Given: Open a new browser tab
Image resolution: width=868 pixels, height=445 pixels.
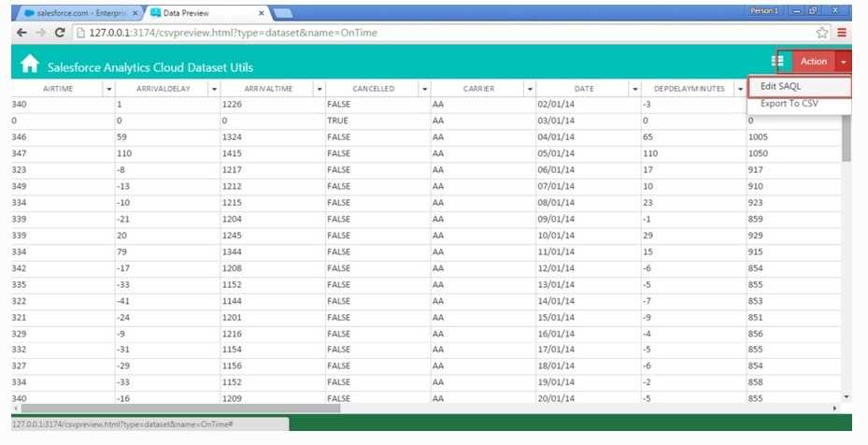Looking at the screenshot, I should (x=283, y=13).
